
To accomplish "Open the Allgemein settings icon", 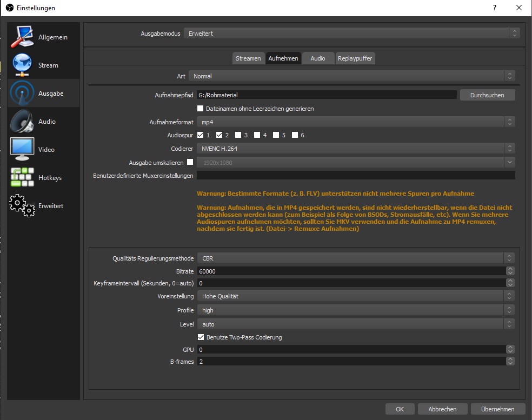I will 22,37.
